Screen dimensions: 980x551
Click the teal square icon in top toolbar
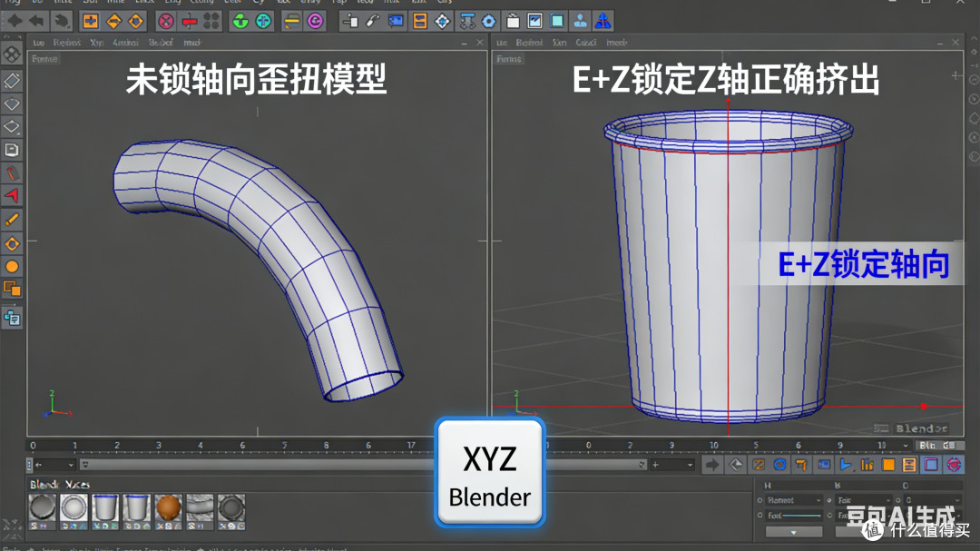557,21
